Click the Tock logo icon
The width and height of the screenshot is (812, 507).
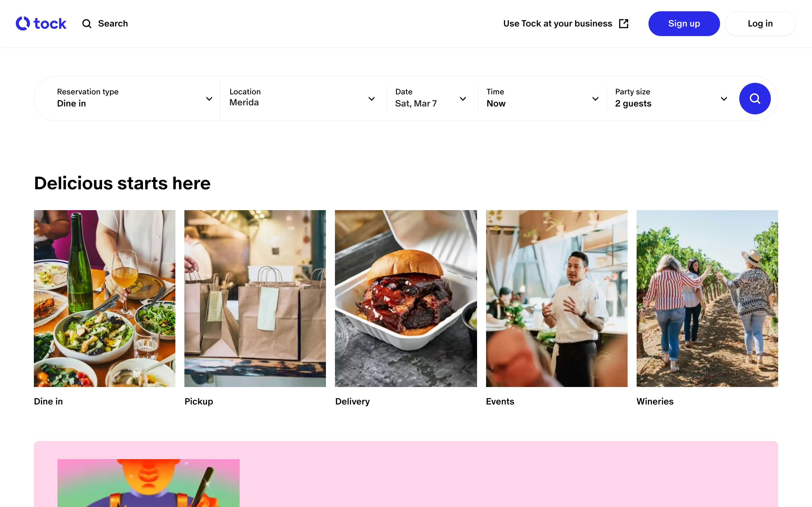pos(23,23)
